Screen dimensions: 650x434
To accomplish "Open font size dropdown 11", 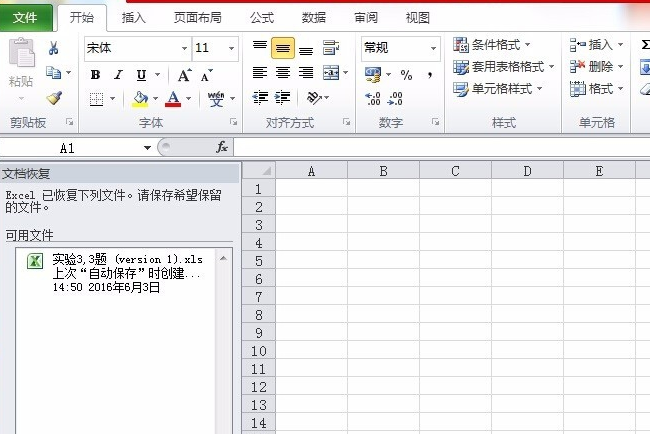I will (x=232, y=48).
